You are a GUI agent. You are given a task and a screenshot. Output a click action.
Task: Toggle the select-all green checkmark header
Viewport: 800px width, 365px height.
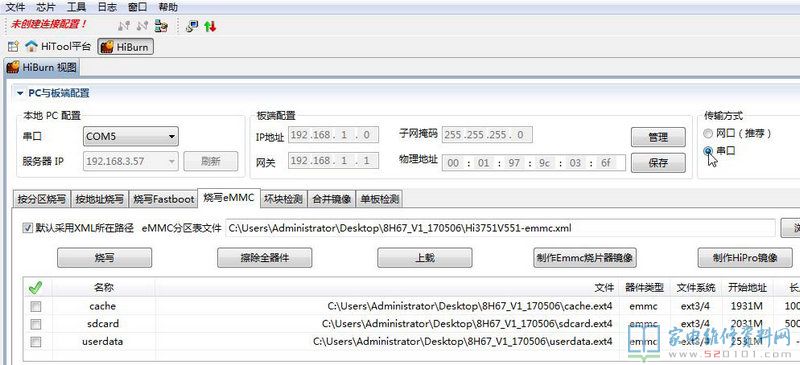35,288
